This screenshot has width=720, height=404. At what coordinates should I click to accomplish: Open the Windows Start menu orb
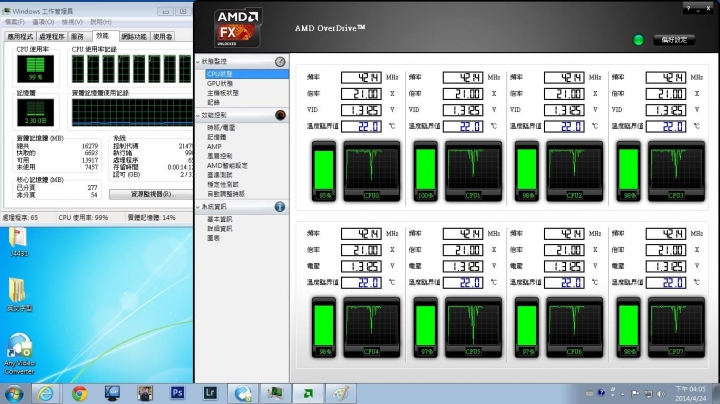coord(14,393)
